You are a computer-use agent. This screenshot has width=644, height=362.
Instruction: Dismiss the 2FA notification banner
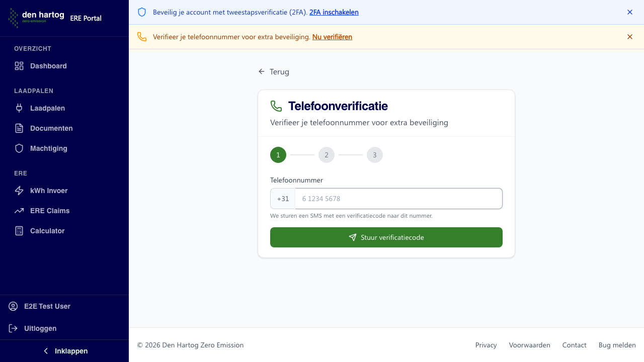630,12
